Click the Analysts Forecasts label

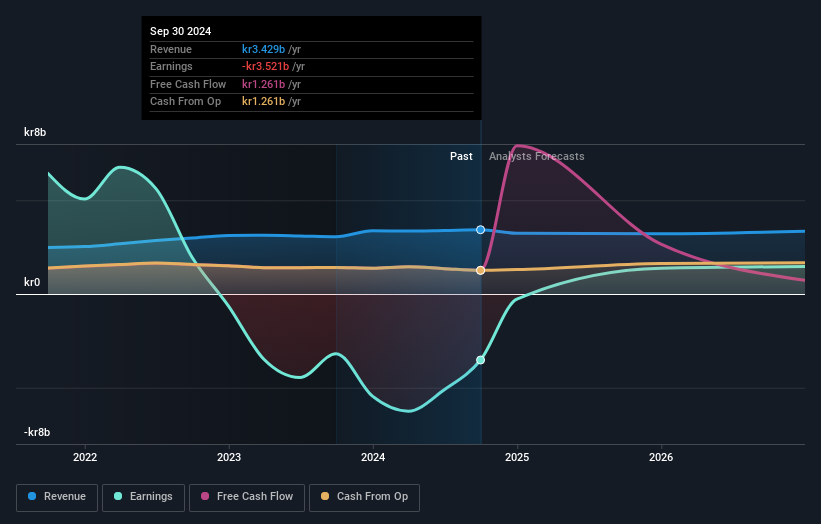(537, 157)
